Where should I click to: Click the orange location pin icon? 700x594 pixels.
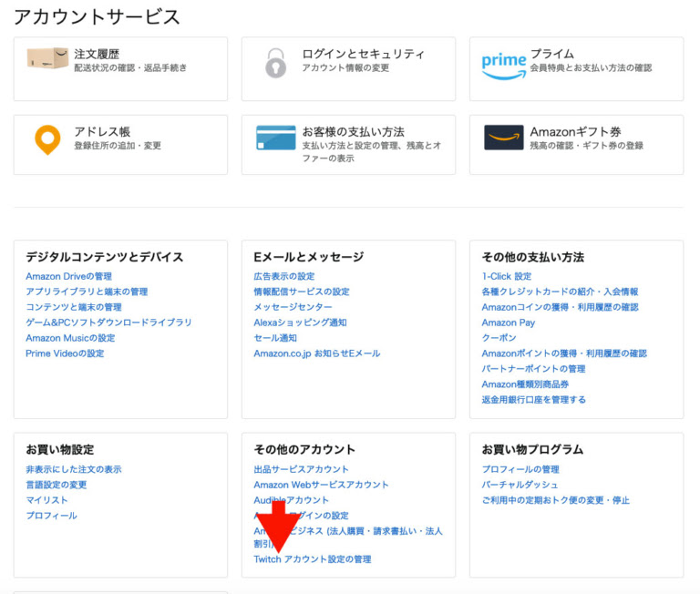click(x=47, y=140)
